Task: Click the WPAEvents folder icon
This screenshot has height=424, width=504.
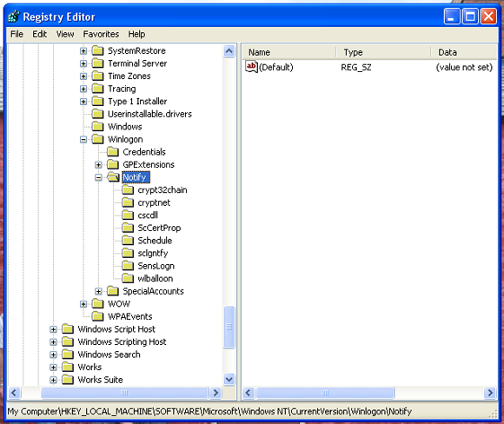Action: pyautogui.click(x=97, y=316)
